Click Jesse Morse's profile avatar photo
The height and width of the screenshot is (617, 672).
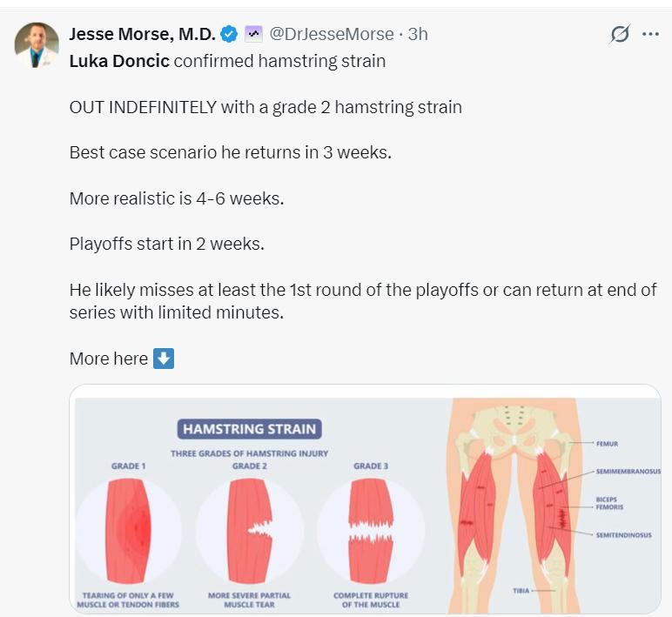[x=37, y=44]
